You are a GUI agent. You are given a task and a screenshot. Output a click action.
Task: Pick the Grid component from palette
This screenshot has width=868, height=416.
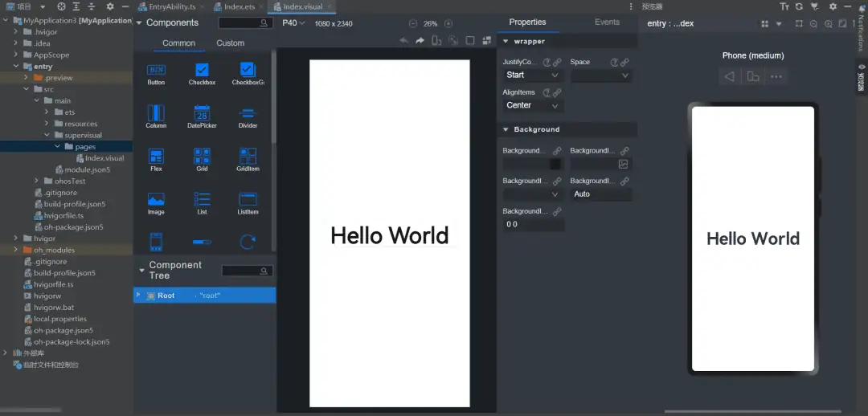[x=202, y=157]
